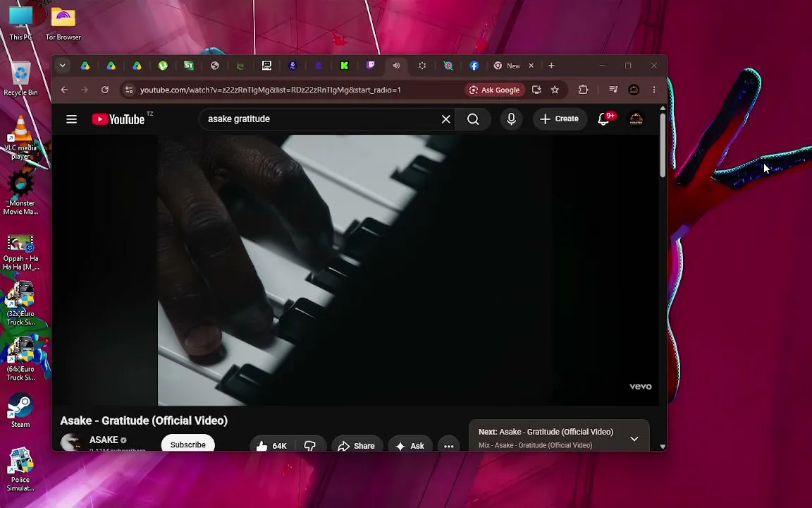Image resolution: width=812 pixels, height=508 pixels.
Task: Select (32x)Euro Truck Simulator shortcut
Action: click(x=20, y=304)
